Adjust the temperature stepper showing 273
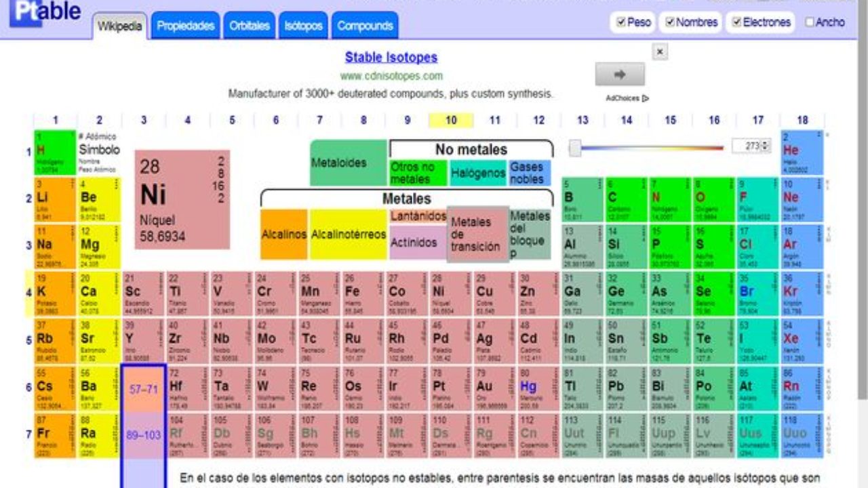 (x=766, y=146)
